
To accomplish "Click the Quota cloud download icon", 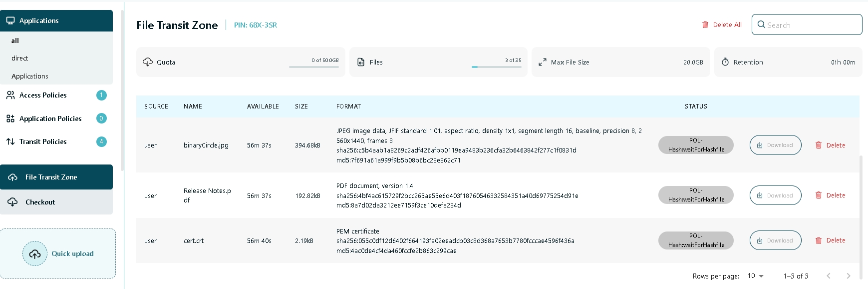I will [x=148, y=62].
